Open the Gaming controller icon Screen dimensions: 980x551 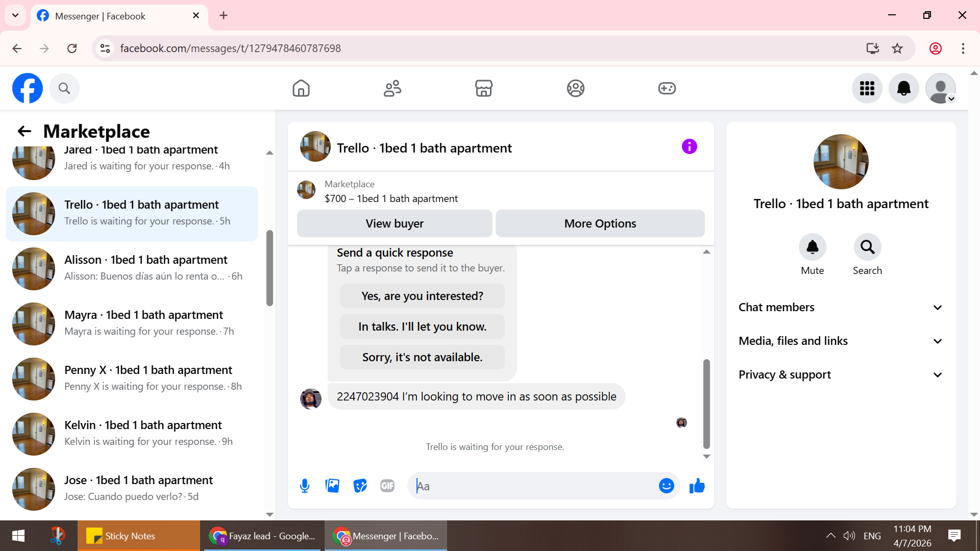pos(667,88)
